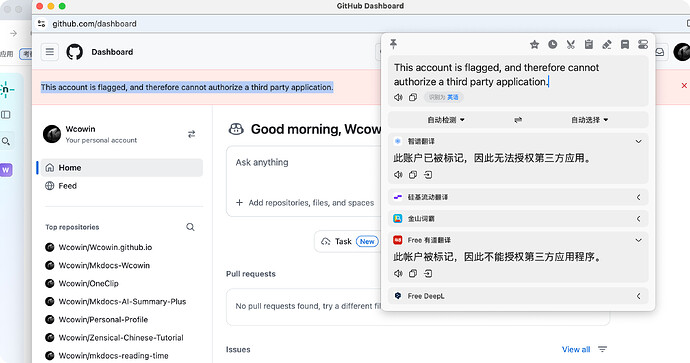
Task: Open the GitHub hamburger navigation menu
Action: 50,52
